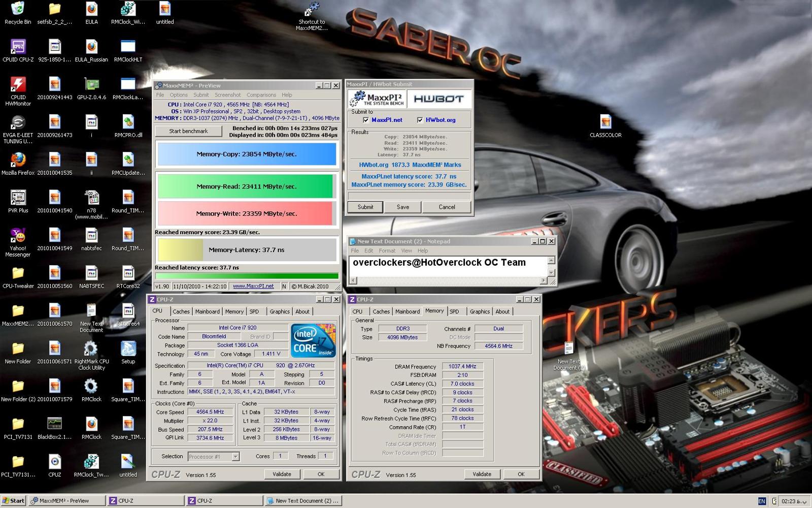
Task: Open GPU-Z.0.4.6 desktop icon
Action: (91, 88)
